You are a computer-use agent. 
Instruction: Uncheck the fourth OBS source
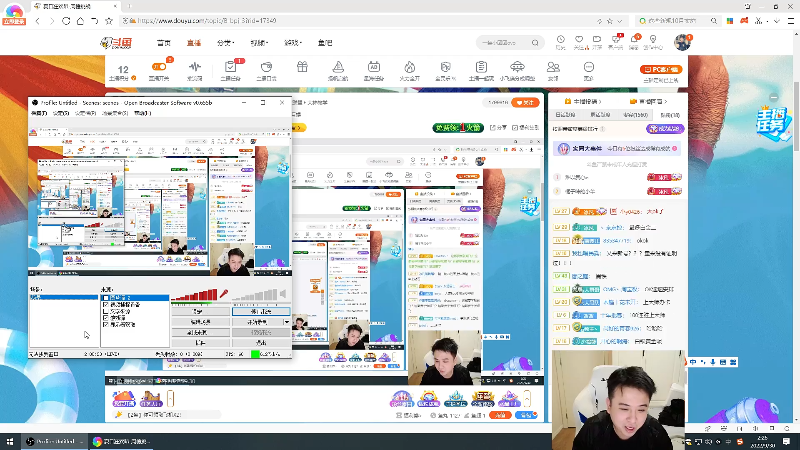(x=106, y=317)
